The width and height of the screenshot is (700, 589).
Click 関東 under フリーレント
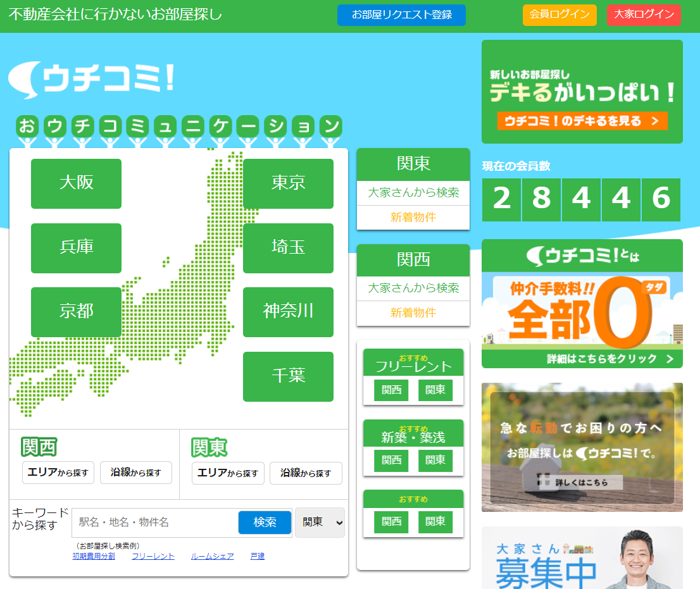click(x=435, y=390)
